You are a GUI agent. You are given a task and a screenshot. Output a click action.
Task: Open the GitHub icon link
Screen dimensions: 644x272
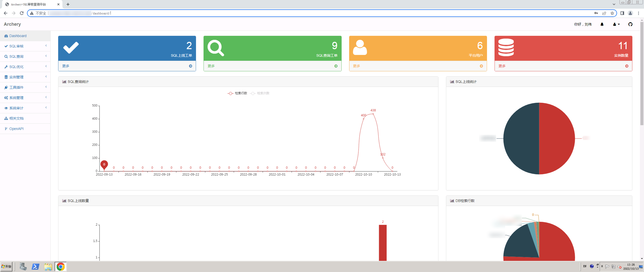point(630,24)
